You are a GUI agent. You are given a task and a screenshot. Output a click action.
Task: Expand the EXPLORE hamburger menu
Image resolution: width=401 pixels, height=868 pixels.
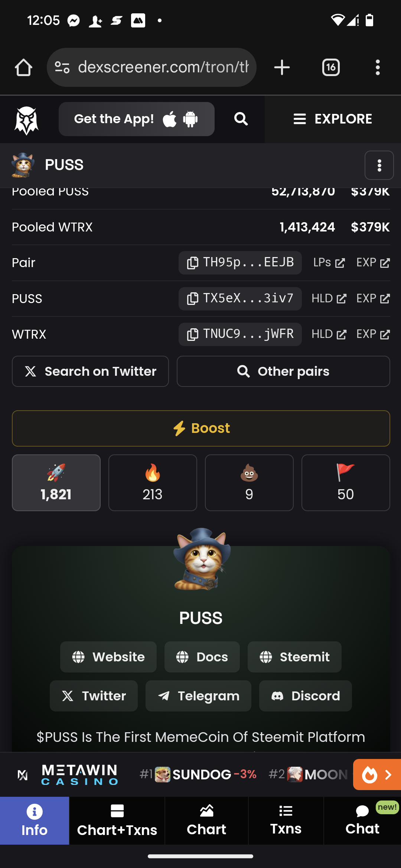(x=333, y=119)
